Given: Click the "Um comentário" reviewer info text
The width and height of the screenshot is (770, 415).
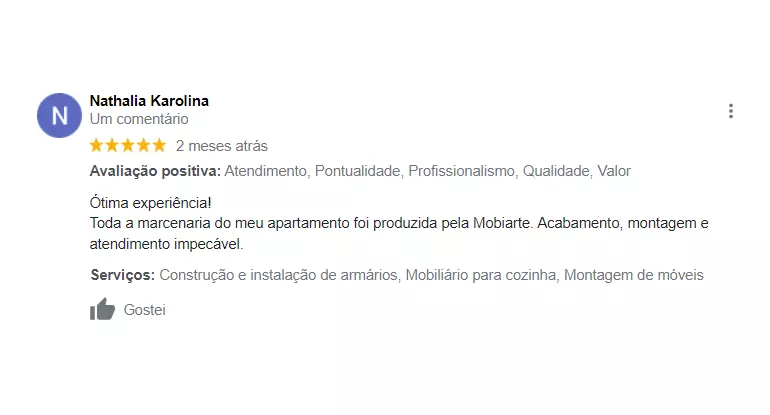Looking at the screenshot, I should [139, 119].
